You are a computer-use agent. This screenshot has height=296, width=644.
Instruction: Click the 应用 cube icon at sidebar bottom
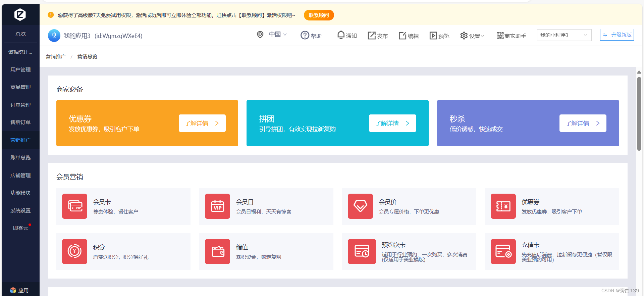(13, 290)
